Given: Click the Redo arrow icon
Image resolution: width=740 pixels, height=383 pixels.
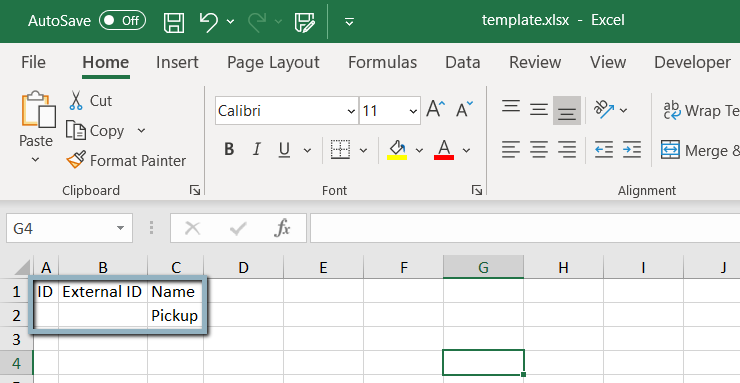Looking at the screenshot, I should [x=256, y=22].
